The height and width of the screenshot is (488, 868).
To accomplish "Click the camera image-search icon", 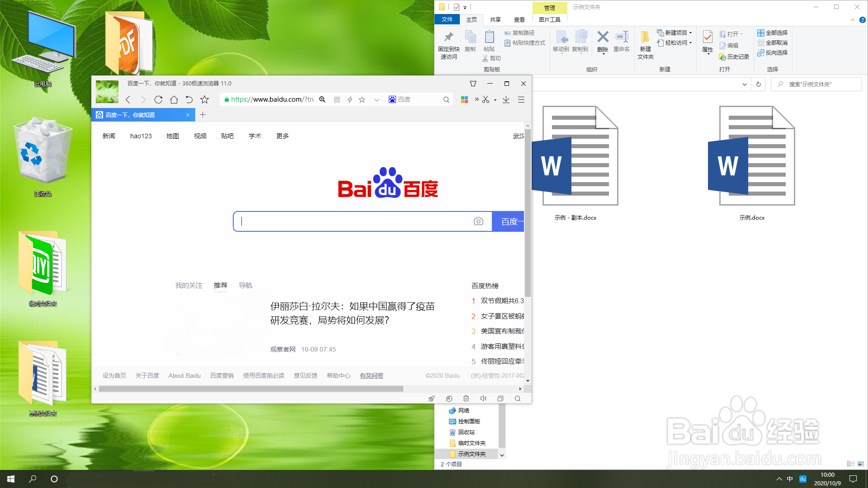I will (478, 221).
